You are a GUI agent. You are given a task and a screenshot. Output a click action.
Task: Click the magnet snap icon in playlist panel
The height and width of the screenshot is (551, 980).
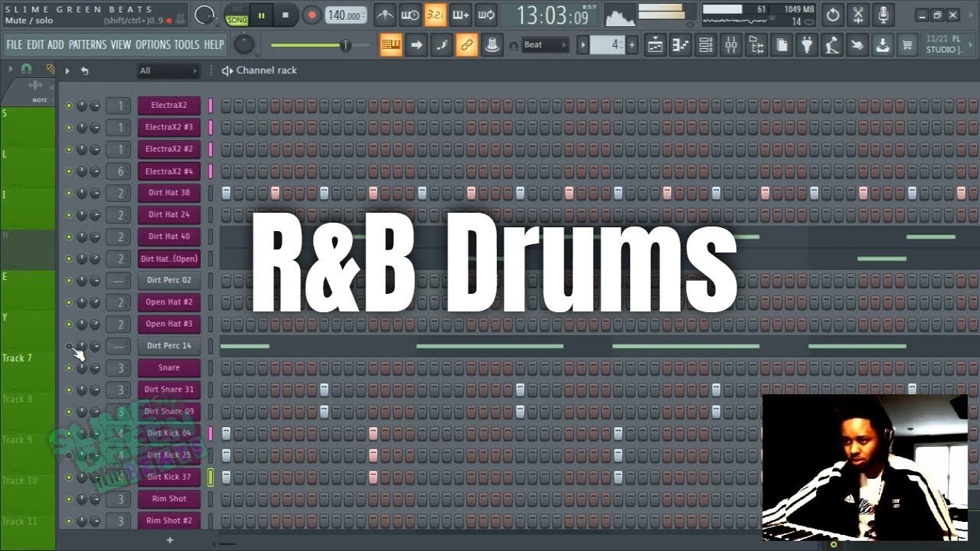pos(27,69)
